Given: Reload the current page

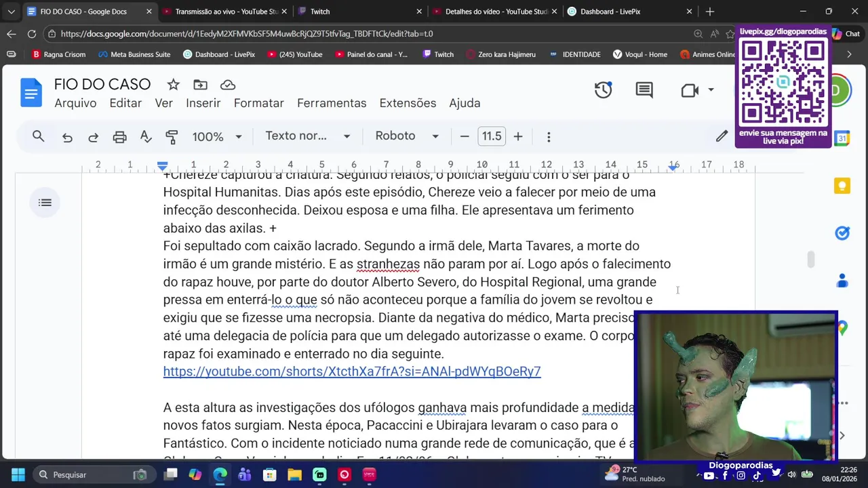Looking at the screenshot, I should 32,34.
